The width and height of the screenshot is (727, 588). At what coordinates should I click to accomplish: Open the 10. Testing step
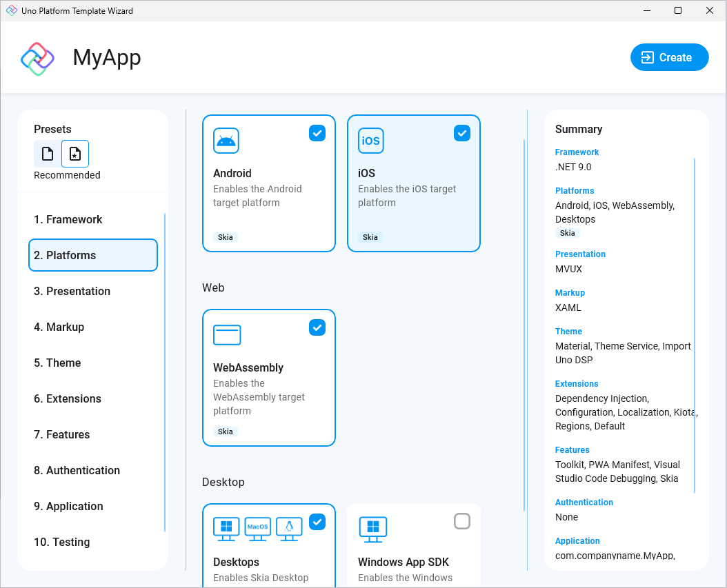[x=61, y=542]
